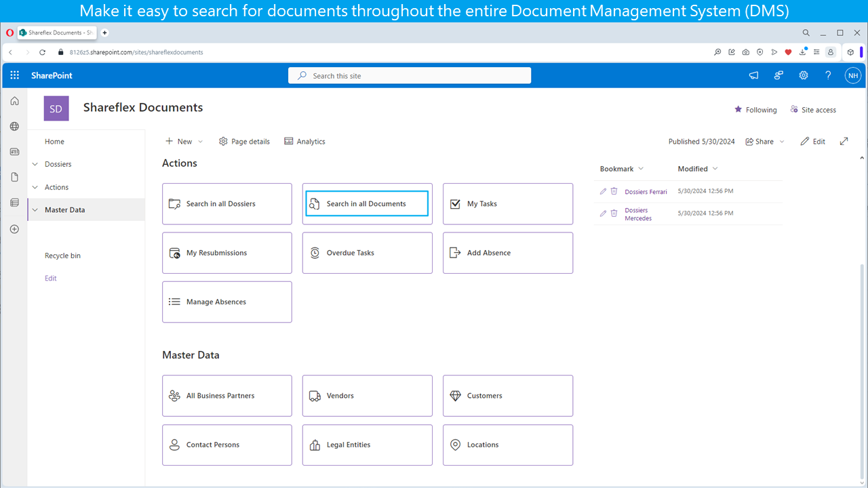Open a new browser tab
This screenshot has height=488, width=868.
point(104,33)
